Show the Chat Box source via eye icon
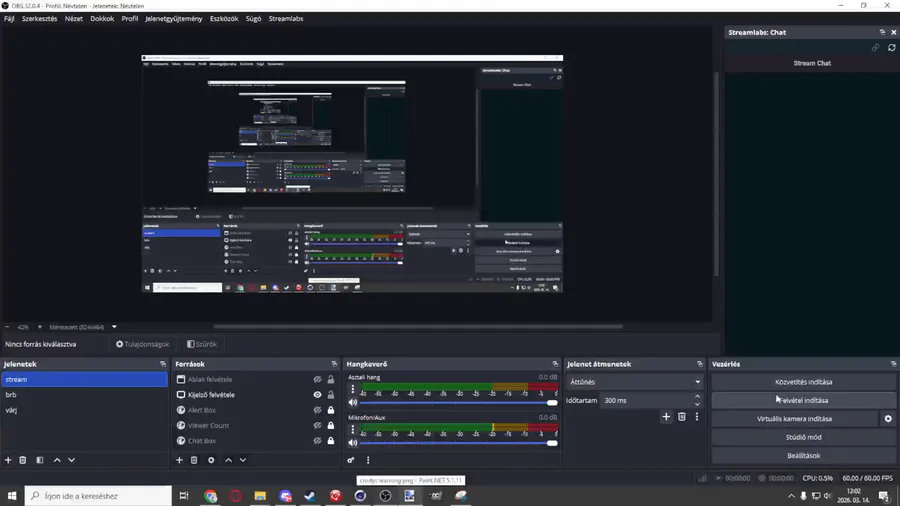 (x=317, y=441)
